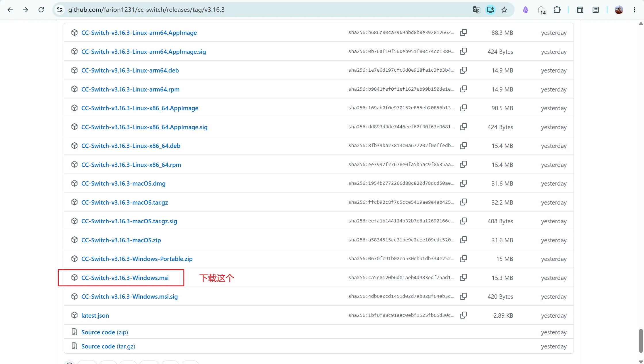Download CC-Switch-v3.16.3-macOS.zip
The image size is (644, 364).
(x=121, y=240)
